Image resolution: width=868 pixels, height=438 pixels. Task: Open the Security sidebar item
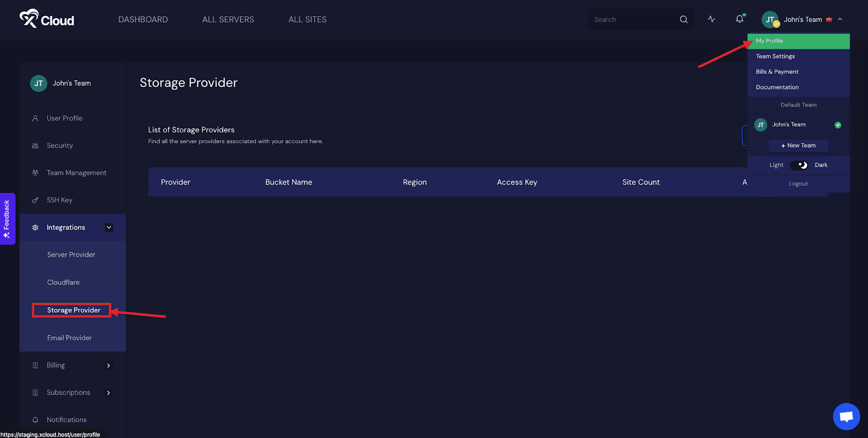click(60, 145)
